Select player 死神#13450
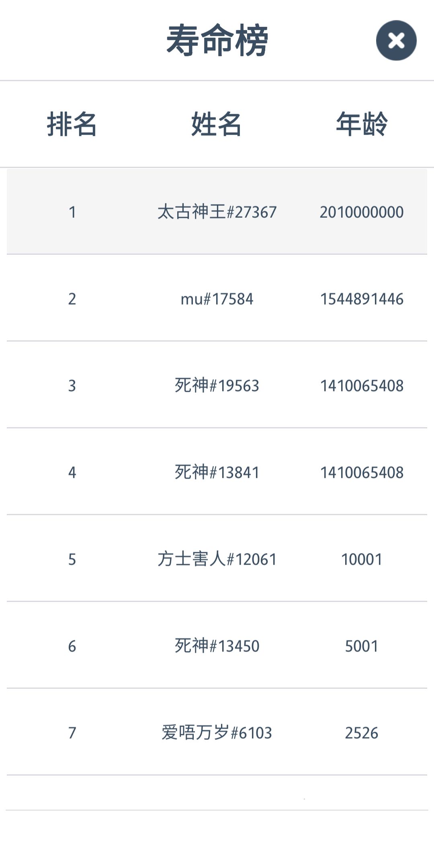Image resolution: width=434 pixels, height=868 pixels. [x=217, y=646]
